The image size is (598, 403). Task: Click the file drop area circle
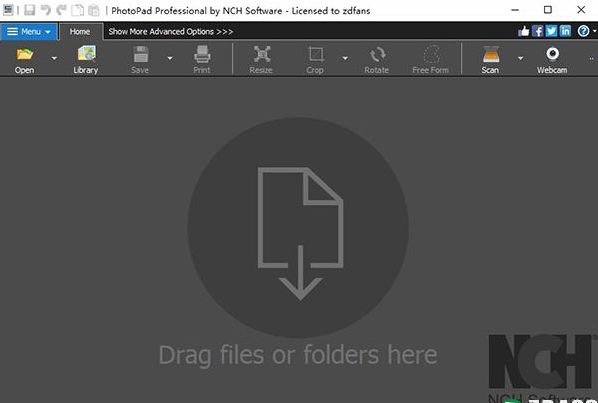pyautogui.click(x=298, y=227)
